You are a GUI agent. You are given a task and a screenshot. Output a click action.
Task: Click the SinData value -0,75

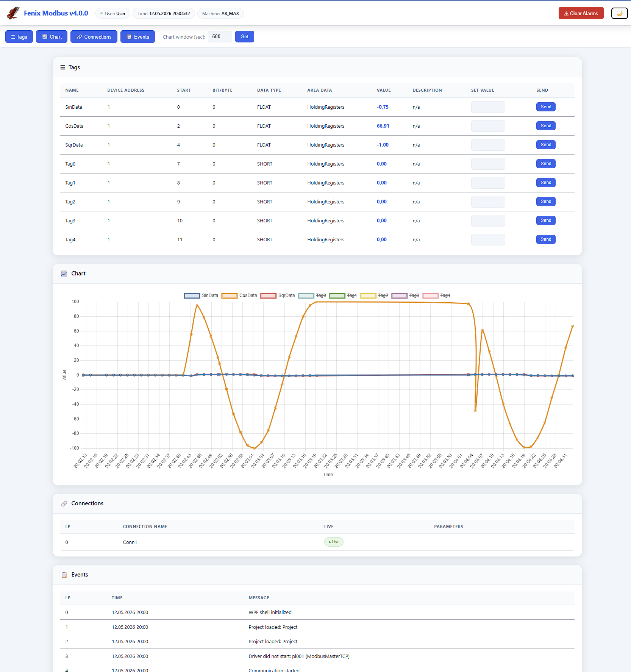383,107
